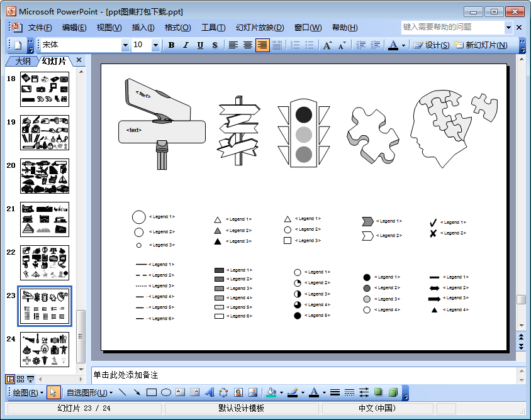Screen dimensions: 531x420
Task: Open the 工具 menu
Action: [213, 28]
